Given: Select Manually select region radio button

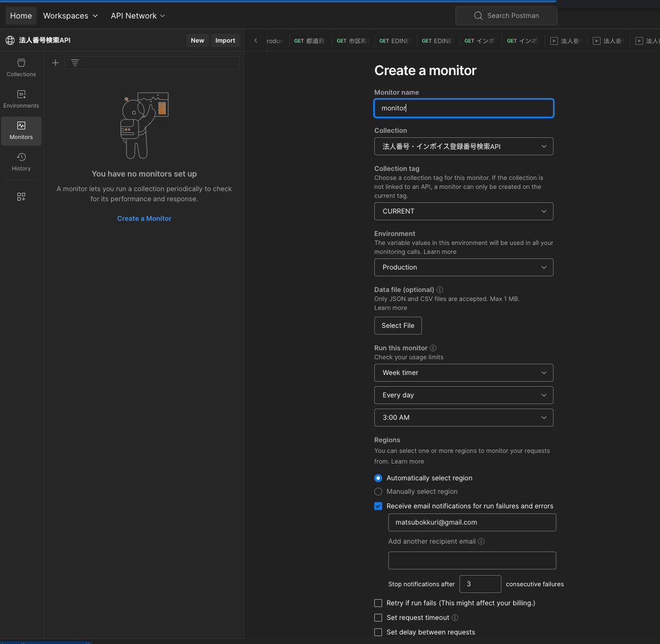Looking at the screenshot, I should coord(378,492).
